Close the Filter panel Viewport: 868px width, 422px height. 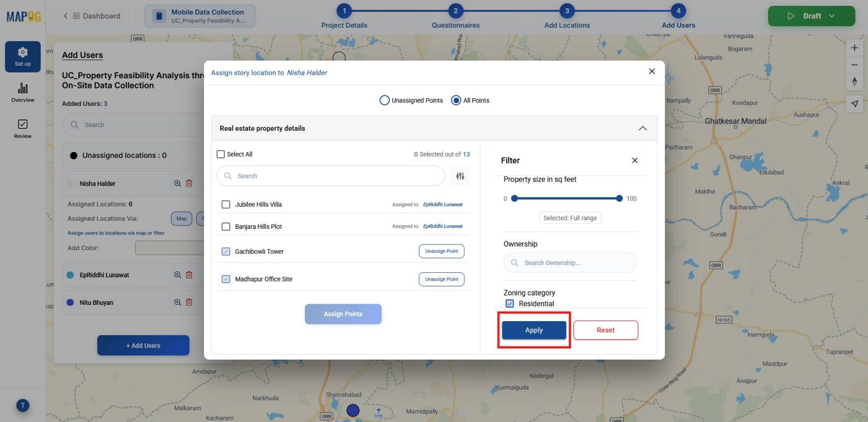pos(635,161)
